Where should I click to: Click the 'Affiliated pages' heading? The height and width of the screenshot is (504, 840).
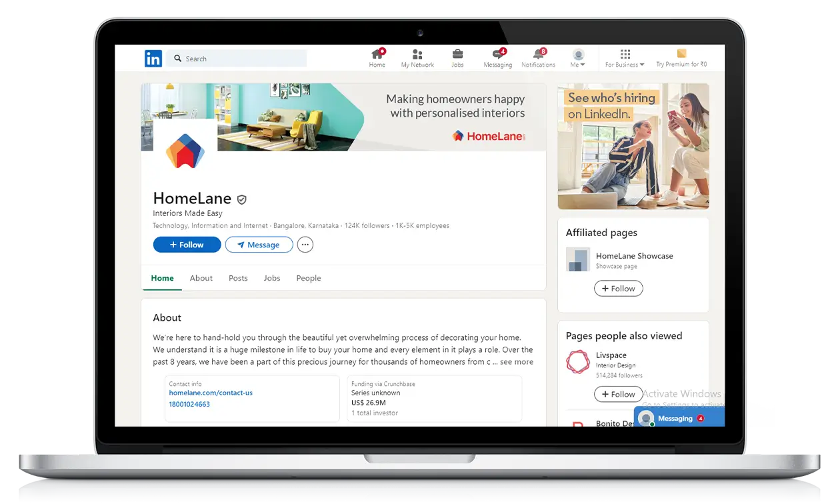(x=601, y=233)
